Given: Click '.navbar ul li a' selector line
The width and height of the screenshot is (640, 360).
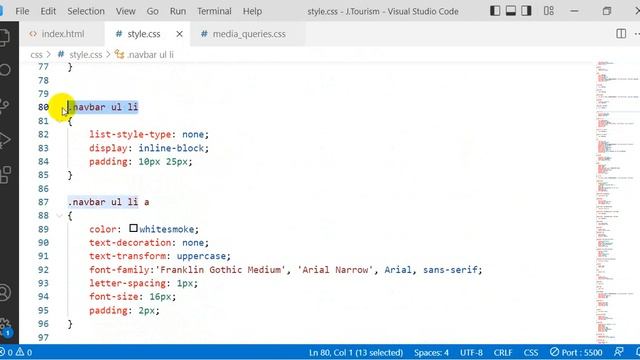Looking at the screenshot, I should click(x=109, y=202).
